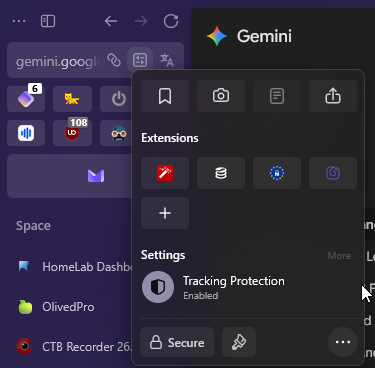Click the translate page icon
This screenshot has width=375, height=368.
coord(167,60)
